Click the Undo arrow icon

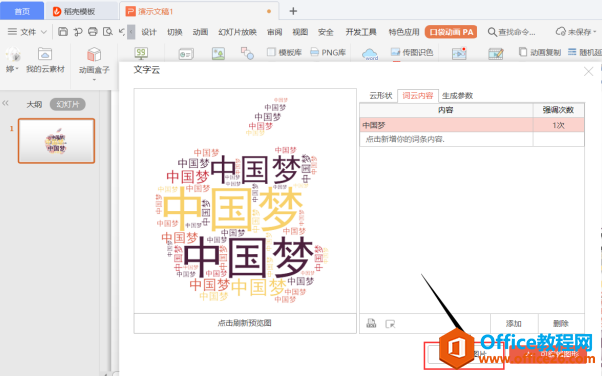coord(122,32)
